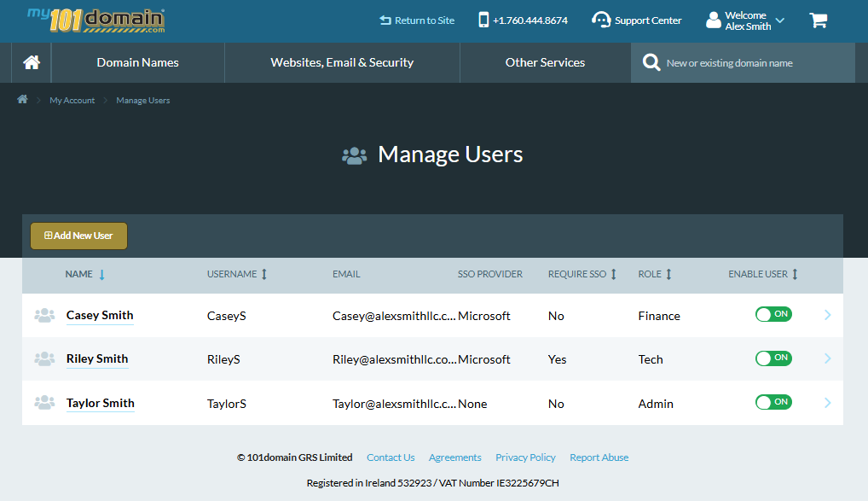Disable the user toggle for Casey Smith
868x501 pixels.
tap(773, 314)
